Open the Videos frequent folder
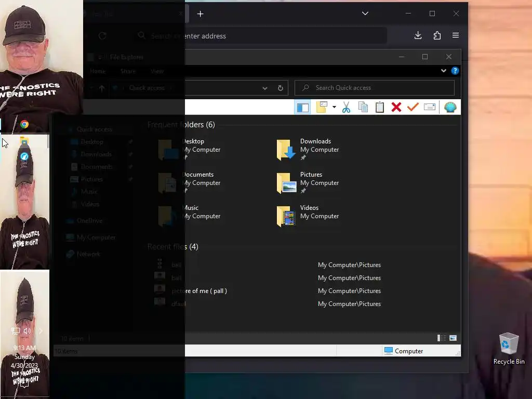Viewport: 532px width, 399px height. [x=308, y=216]
